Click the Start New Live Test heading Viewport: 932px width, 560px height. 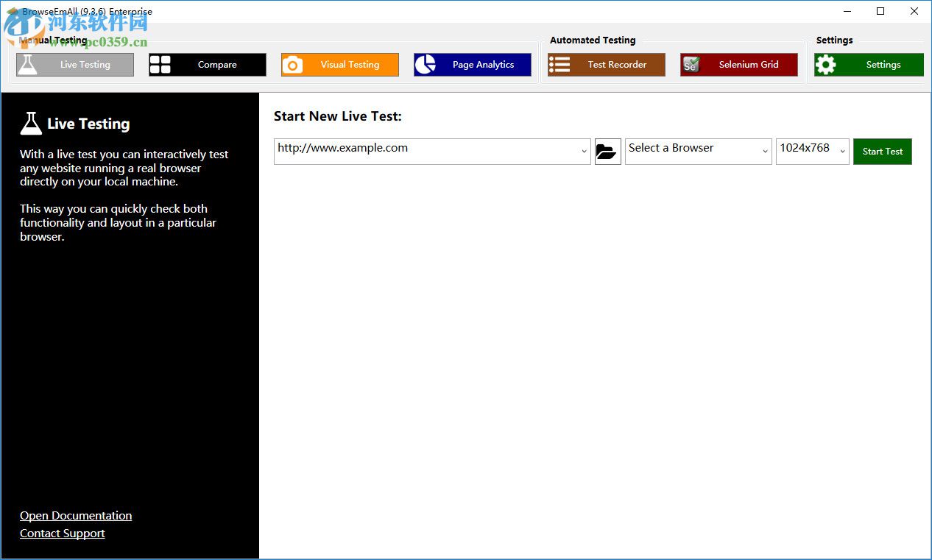pyautogui.click(x=338, y=116)
